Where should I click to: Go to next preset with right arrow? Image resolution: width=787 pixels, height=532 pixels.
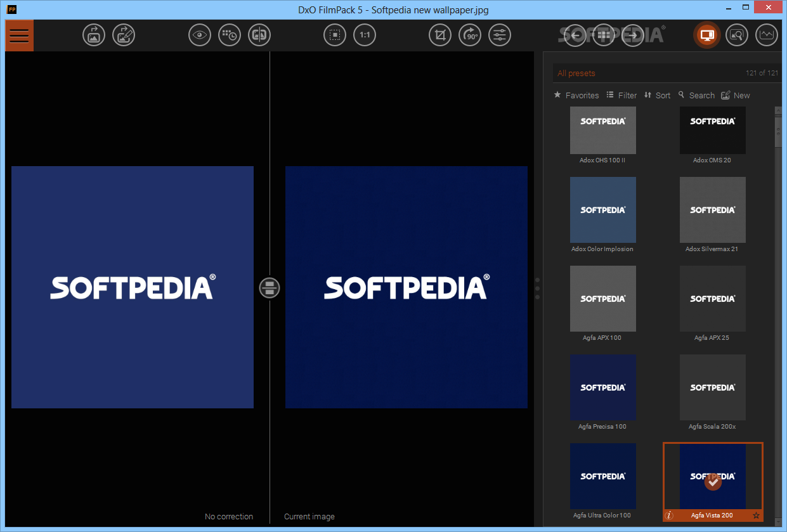click(633, 35)
